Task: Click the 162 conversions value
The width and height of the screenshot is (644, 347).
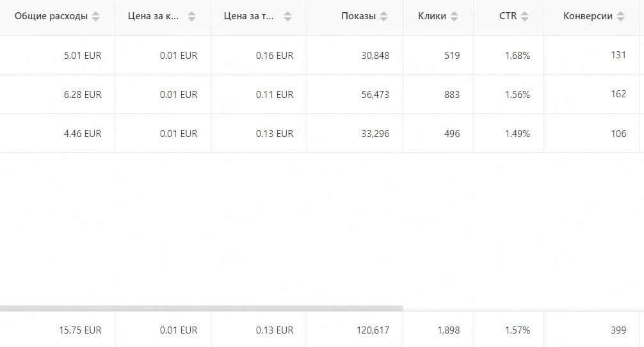Action: (x=618, y=95)
